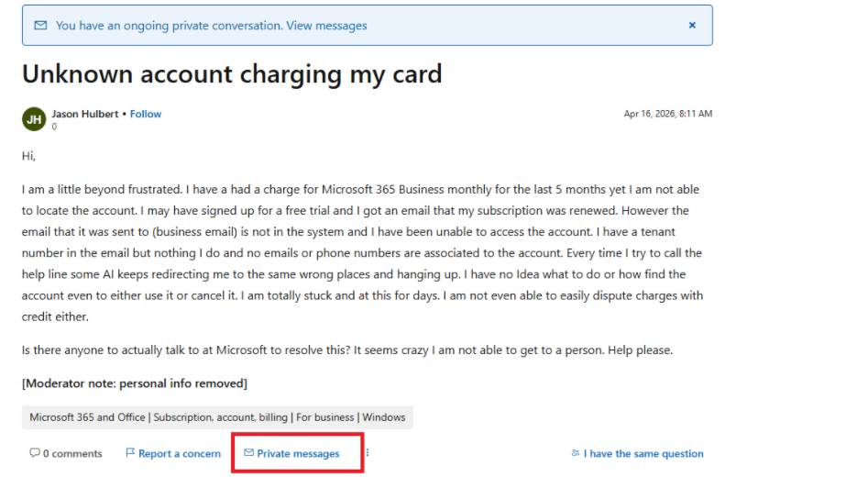868x477 pixels.
Task: Select the Report a concern link
Action: click(180, 454)
